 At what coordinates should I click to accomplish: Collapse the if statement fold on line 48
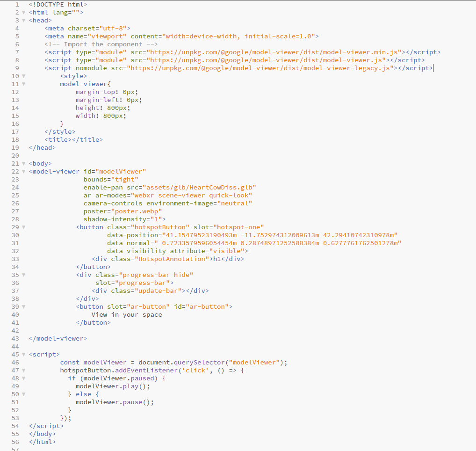(23, 378)
